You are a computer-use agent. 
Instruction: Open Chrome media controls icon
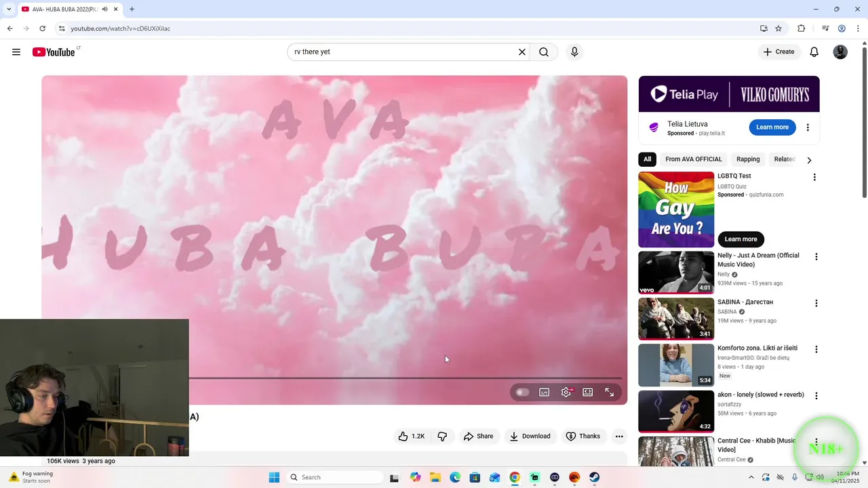point(825,28)
